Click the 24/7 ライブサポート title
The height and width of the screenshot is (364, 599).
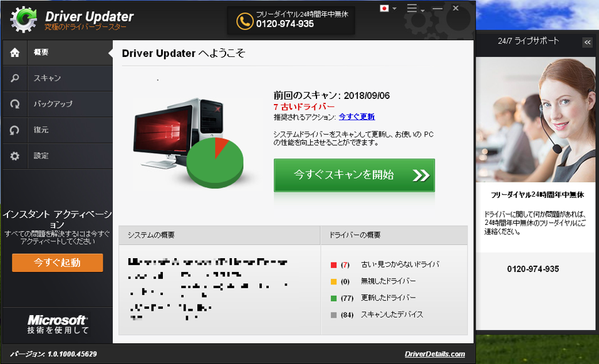click(x=528, y=41)
